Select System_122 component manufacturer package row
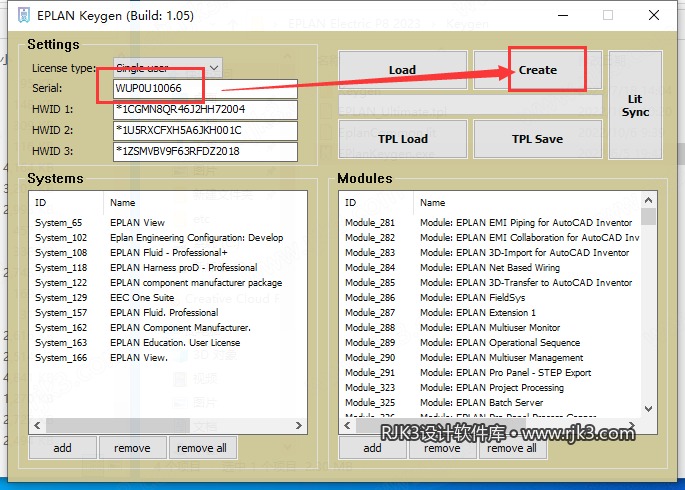The image size is (685, 490). click(168, 283)
